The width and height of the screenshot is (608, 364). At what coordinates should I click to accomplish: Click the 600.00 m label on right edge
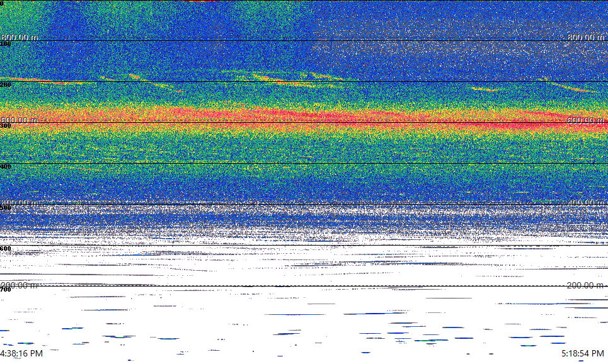click(x=585, y=120)
